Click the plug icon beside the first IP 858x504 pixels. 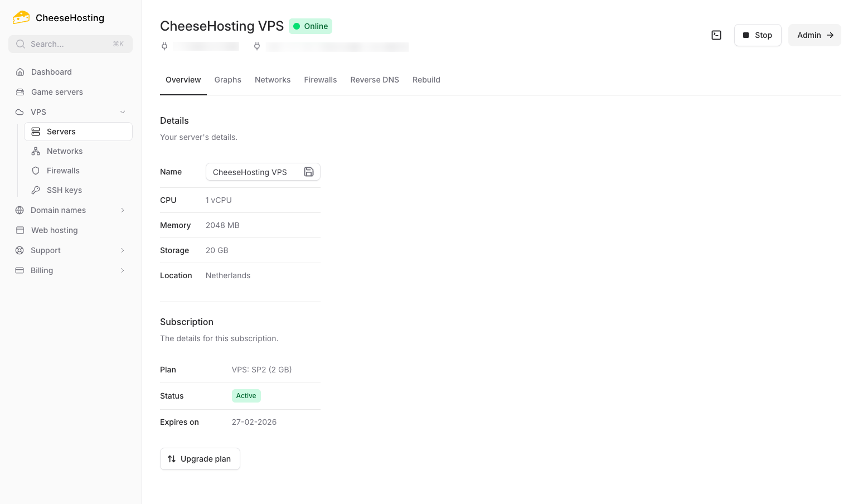[x=164, y=46]
